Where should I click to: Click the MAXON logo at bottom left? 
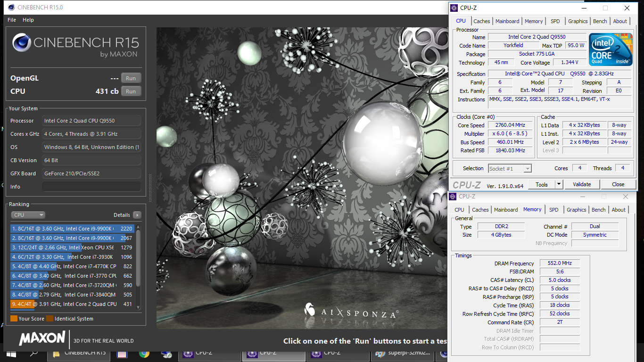click(x=42, y=338)
